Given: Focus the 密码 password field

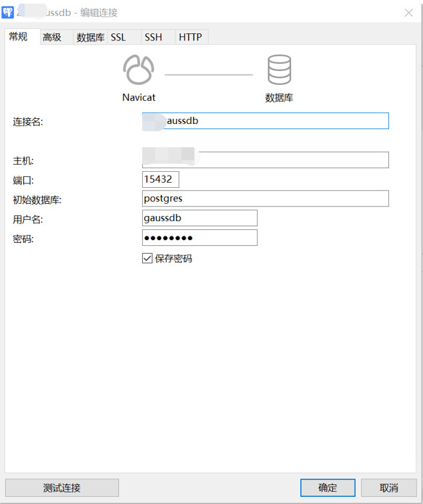Looking at the screenshot, I should point(200,238).
